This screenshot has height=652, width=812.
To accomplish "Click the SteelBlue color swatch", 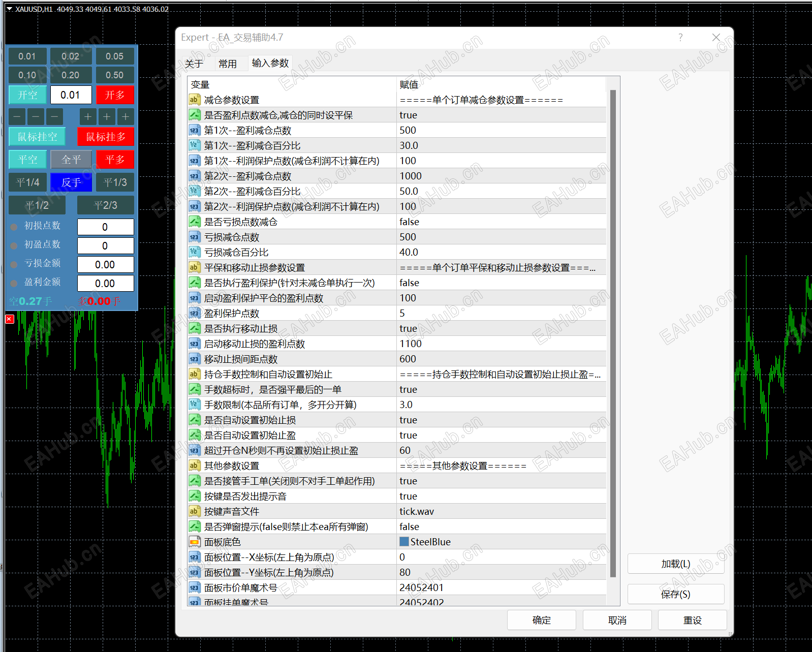I will 404,542.
